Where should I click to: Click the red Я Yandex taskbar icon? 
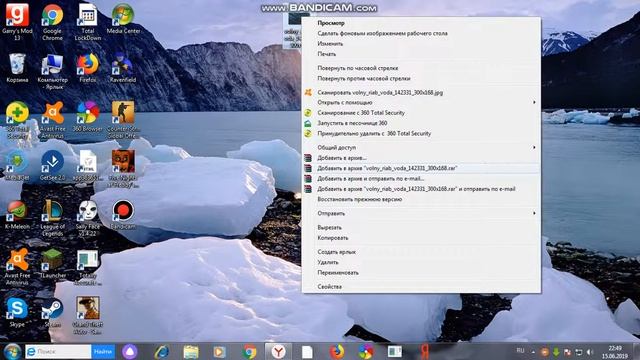tap(424, 352)
